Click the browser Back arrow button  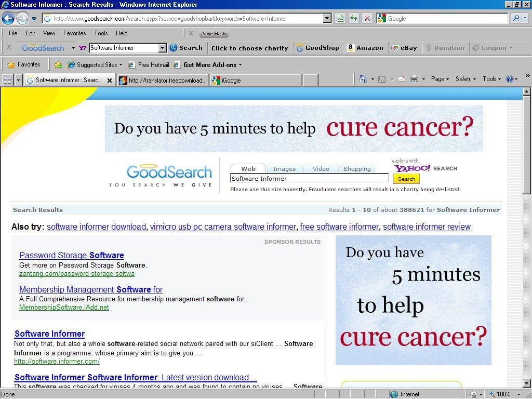8,18
